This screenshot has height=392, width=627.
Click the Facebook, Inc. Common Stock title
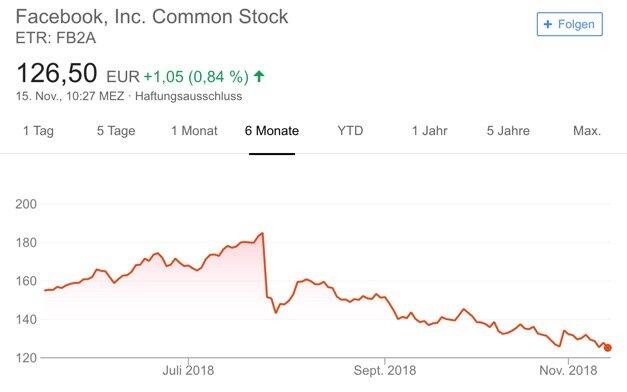point(152,17)
